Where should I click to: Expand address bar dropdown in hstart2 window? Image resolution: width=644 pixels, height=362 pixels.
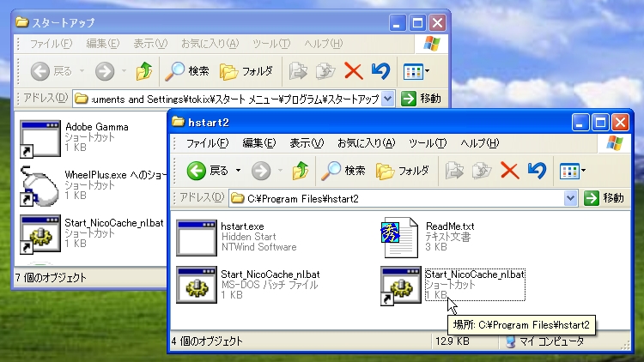coord(570,199)
